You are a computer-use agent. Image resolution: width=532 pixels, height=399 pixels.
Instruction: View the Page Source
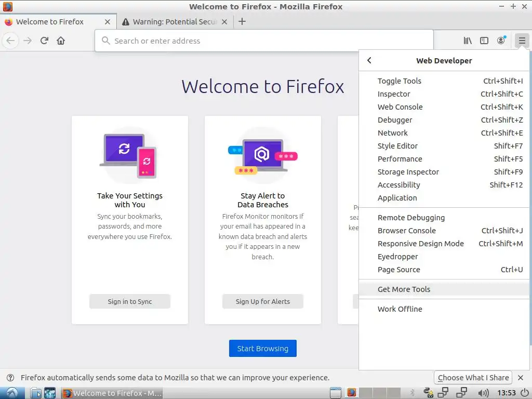tap(444, 270)
